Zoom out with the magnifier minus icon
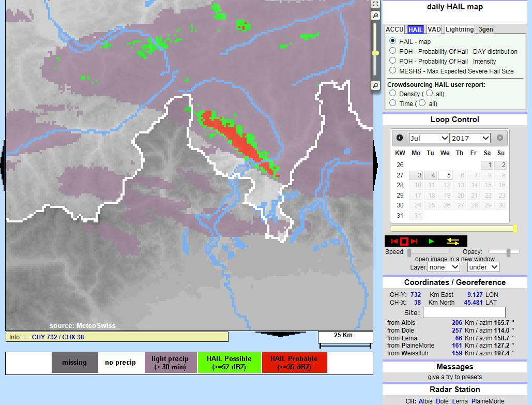The width and height of the screenshot is (532, 405). pos(376,85)
